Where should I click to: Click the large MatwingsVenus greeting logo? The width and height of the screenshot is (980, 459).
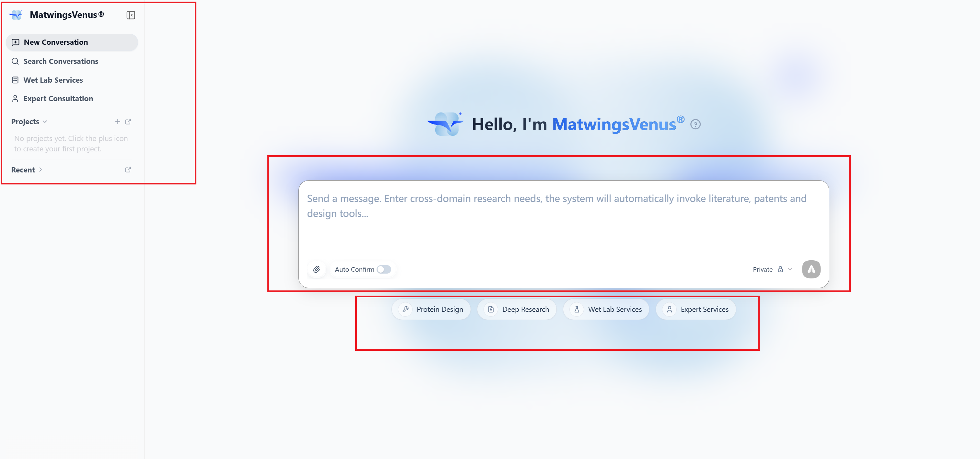pyautogui.click(x=446, y=124)
